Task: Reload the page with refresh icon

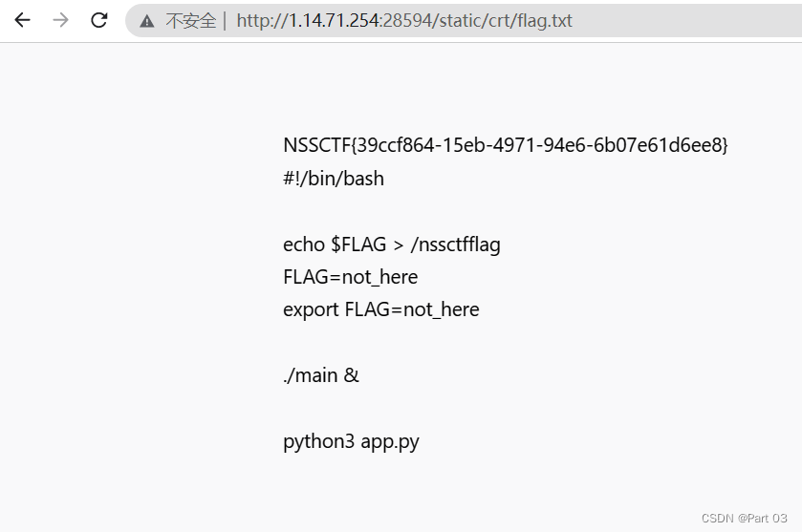Action: click(x=98, y=20)
